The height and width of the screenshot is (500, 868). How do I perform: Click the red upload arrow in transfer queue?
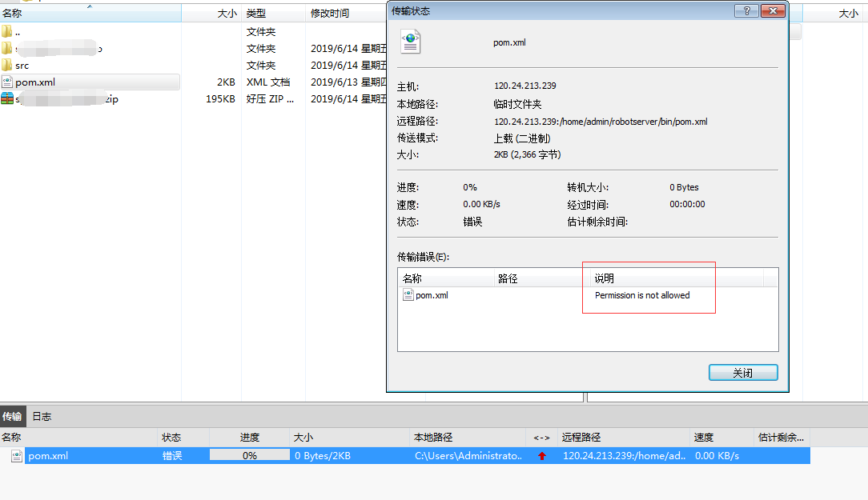coord(542,456)
